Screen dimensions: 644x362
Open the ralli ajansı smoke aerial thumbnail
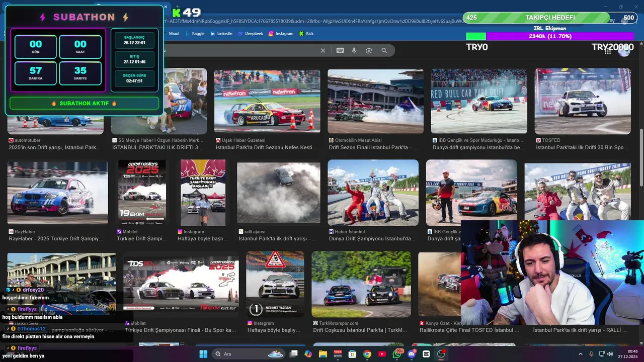pos(279,193)
